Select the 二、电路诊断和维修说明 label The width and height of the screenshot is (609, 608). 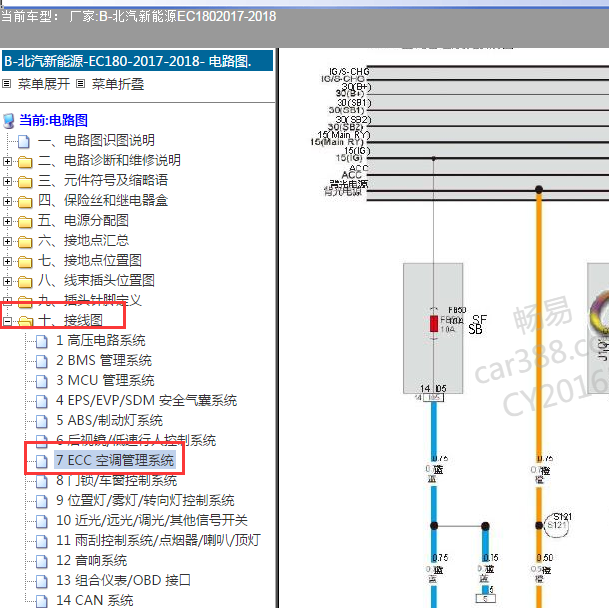point(109,160)
